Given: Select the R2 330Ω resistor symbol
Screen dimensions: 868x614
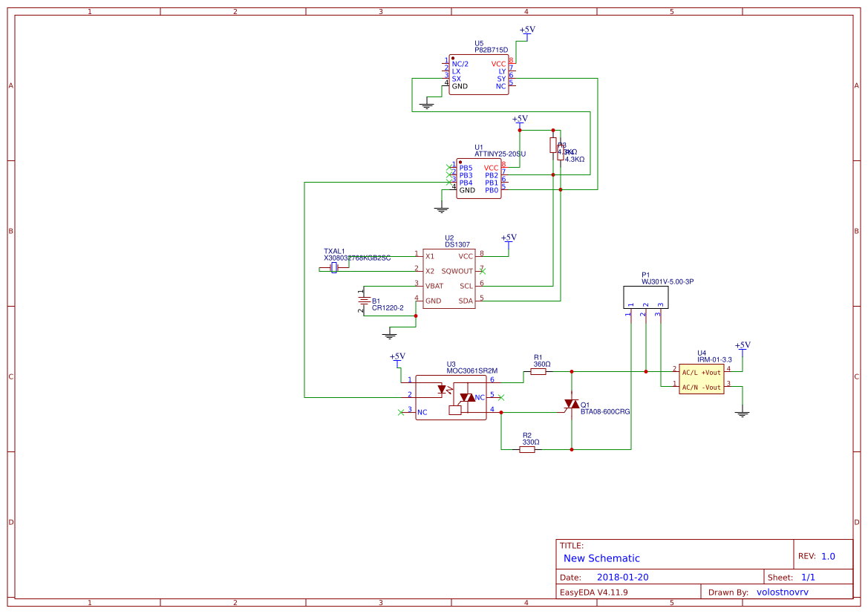Looking at the screenshot, I should coord(527,450).
